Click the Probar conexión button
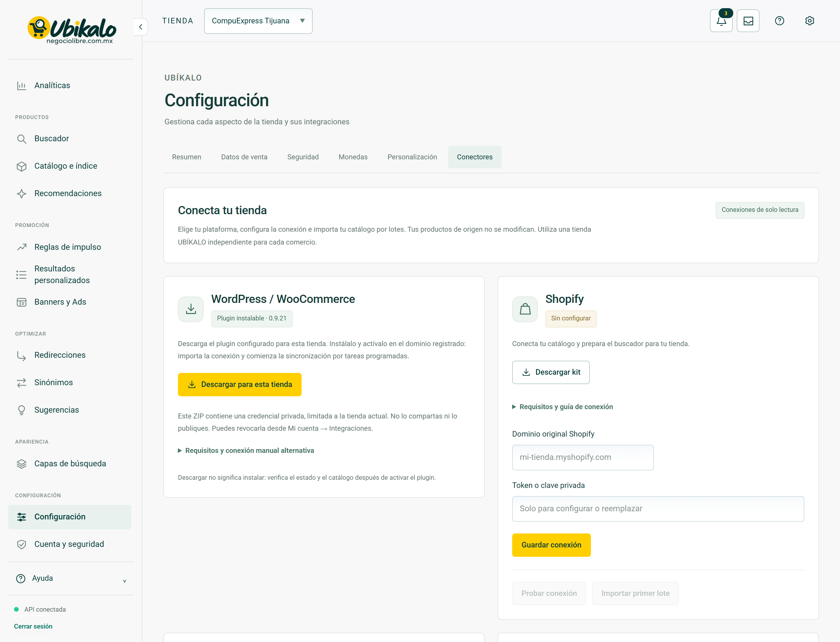The image size is (840, 642). click(x=549, y=594)
